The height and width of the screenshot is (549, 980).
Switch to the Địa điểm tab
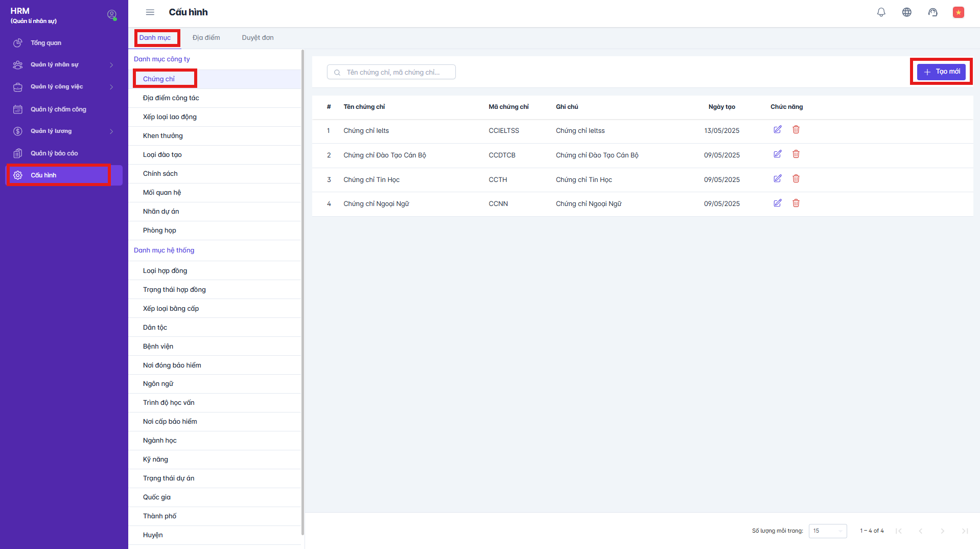click(x=206, y=38)
